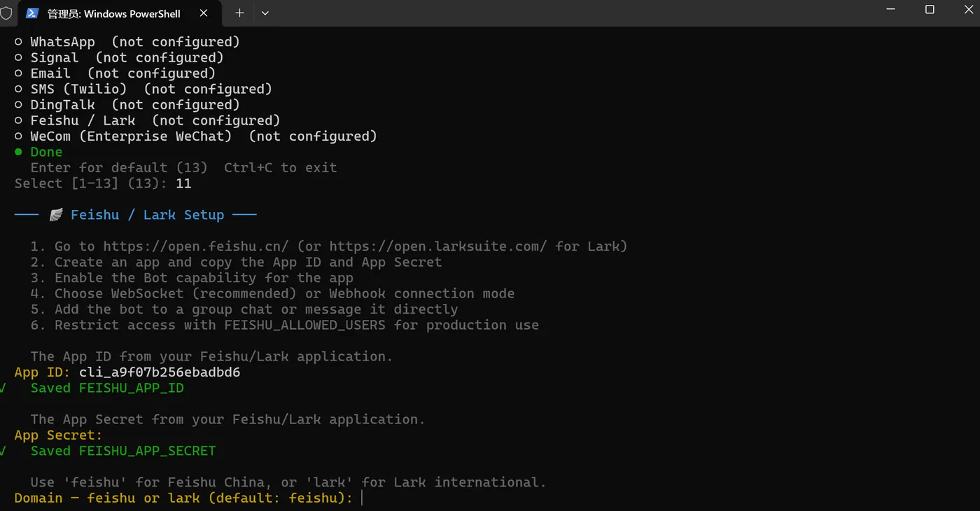Click the Feishu / Lark Setup feather icon
Viewport: 980px width, 511px height.
coord(56,215)
